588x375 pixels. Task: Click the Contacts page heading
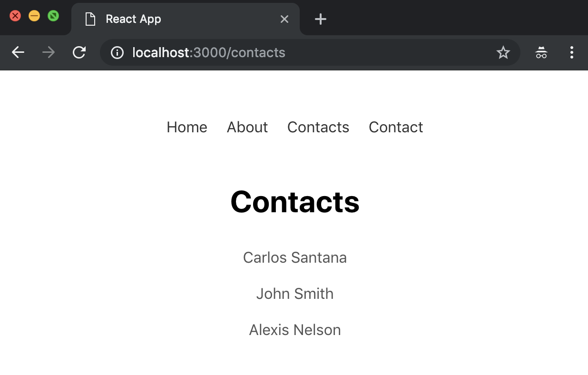[295, 202]
